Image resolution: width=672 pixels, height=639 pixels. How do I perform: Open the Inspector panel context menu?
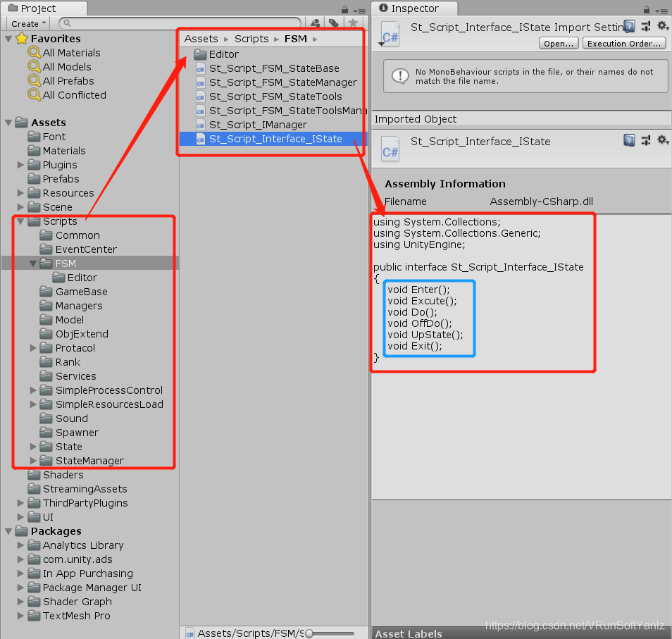pos(661,11)
